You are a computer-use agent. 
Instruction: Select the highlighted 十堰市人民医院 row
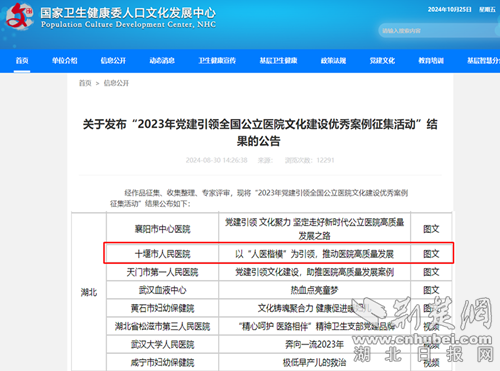point(278,253)
